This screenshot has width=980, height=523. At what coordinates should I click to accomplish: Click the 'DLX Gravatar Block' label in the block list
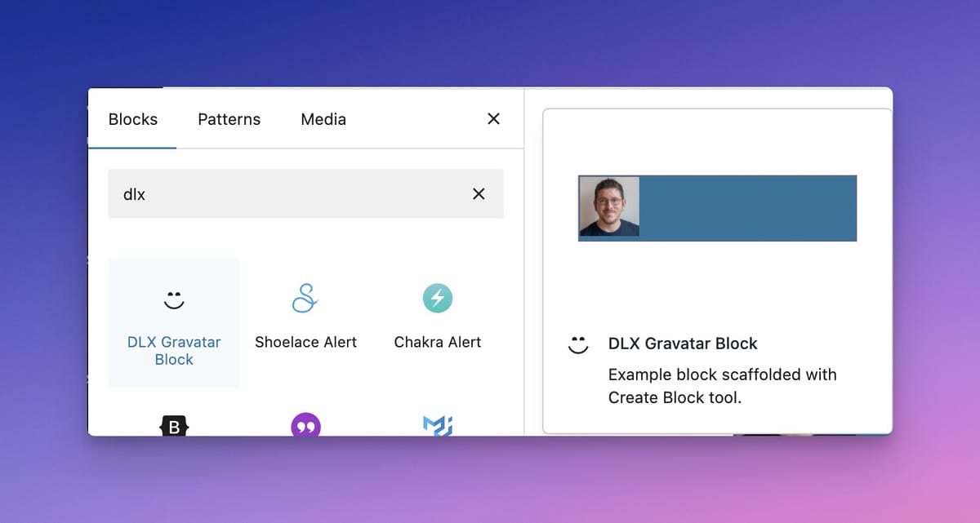(x=174, y=351)
